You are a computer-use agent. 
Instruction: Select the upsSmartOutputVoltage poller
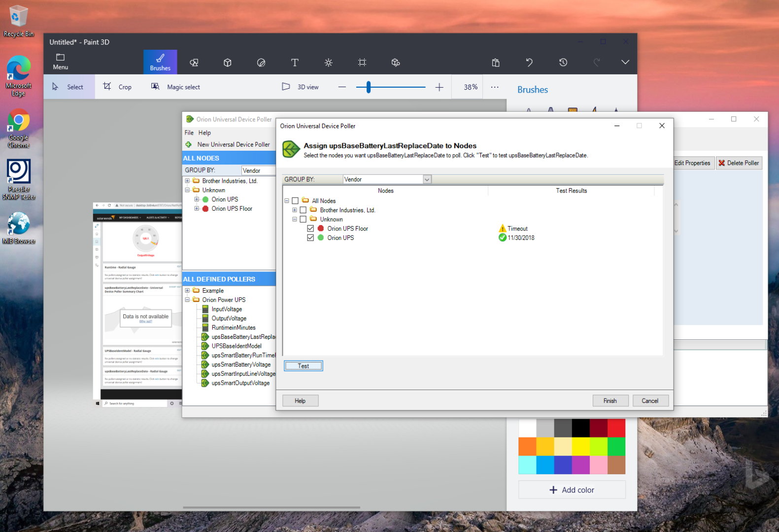click(240, 383)
